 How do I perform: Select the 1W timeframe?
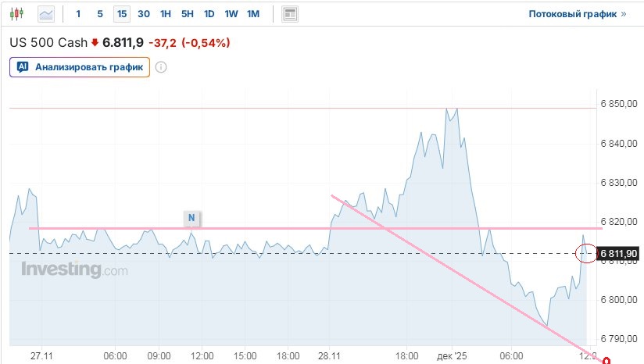[x=231, y=14]
